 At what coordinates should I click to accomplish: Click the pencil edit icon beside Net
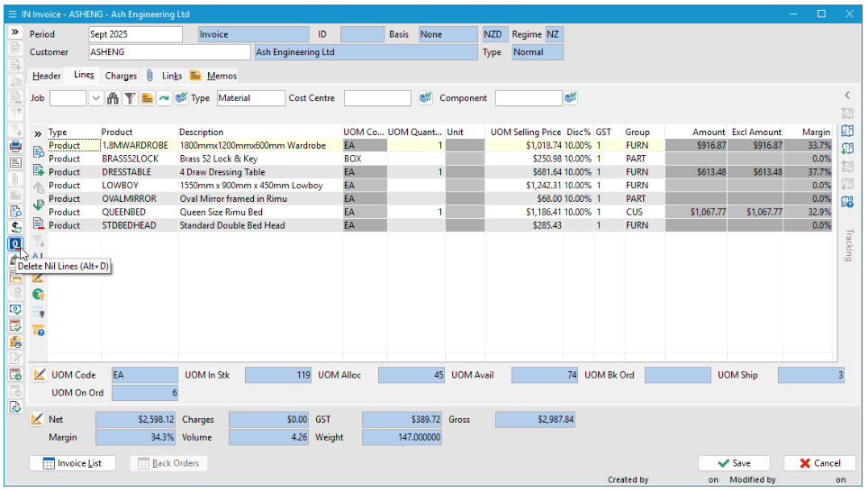[x=37, y=419]
